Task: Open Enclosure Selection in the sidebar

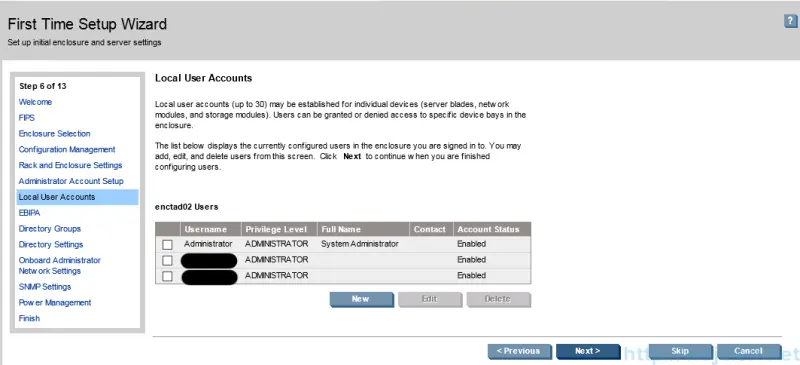Action: (55, 134)
